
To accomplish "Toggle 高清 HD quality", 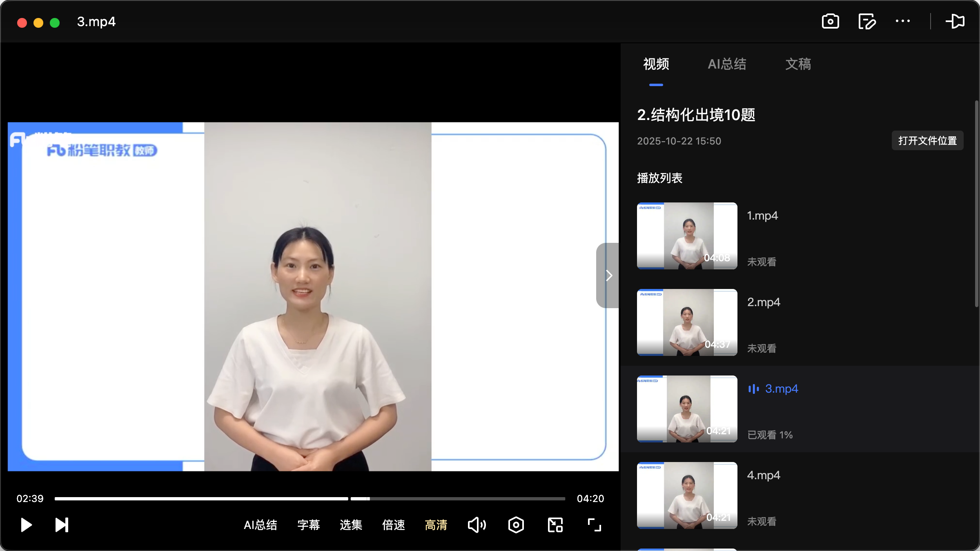I will click(436, 525).
